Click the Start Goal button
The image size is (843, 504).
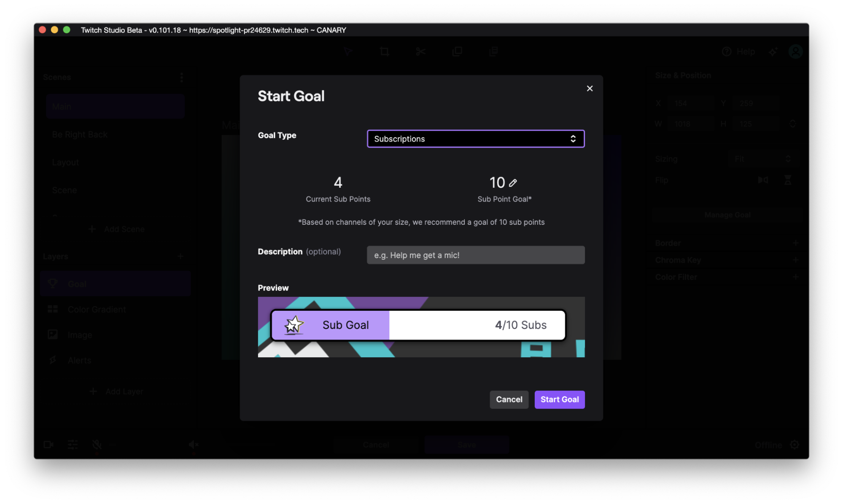pos(559,399)
